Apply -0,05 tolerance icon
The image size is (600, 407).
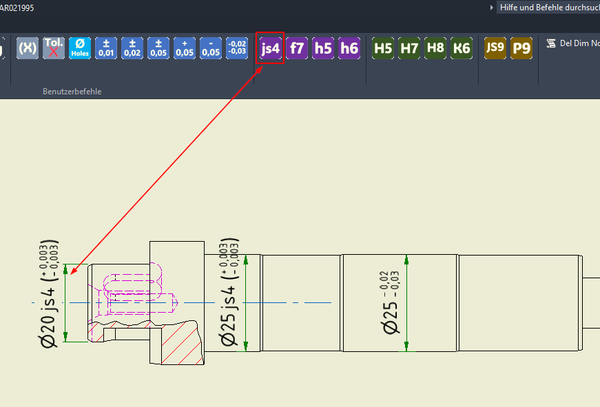coord(211,48)
